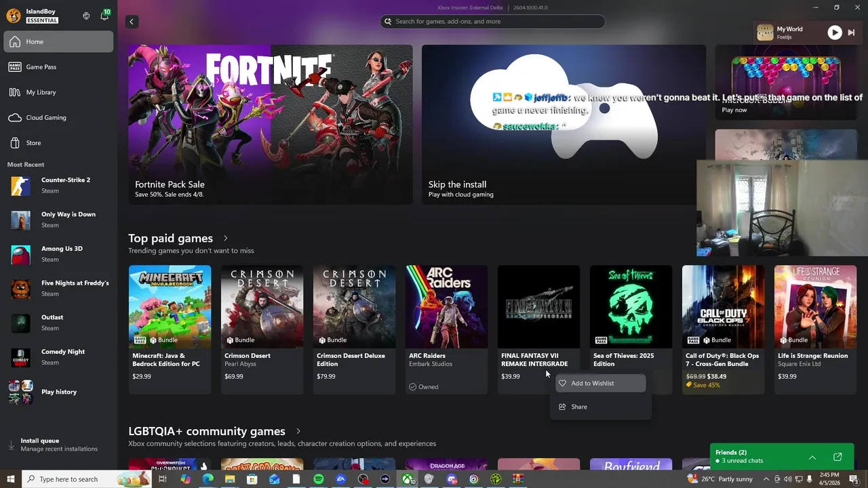Open Comedy Night recent game
868x488 pixels.
(x=58, y=357)
